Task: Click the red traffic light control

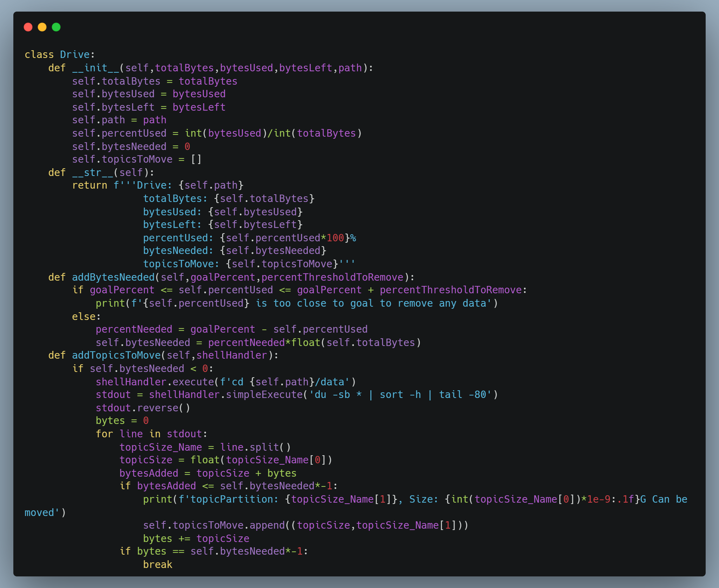Action: [x=28, y=27]
